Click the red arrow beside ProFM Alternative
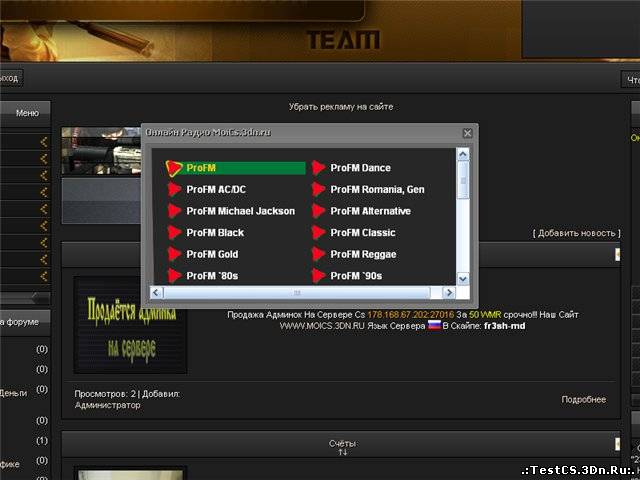The width and height of the screenshot is (640, 480). point(318,211)
